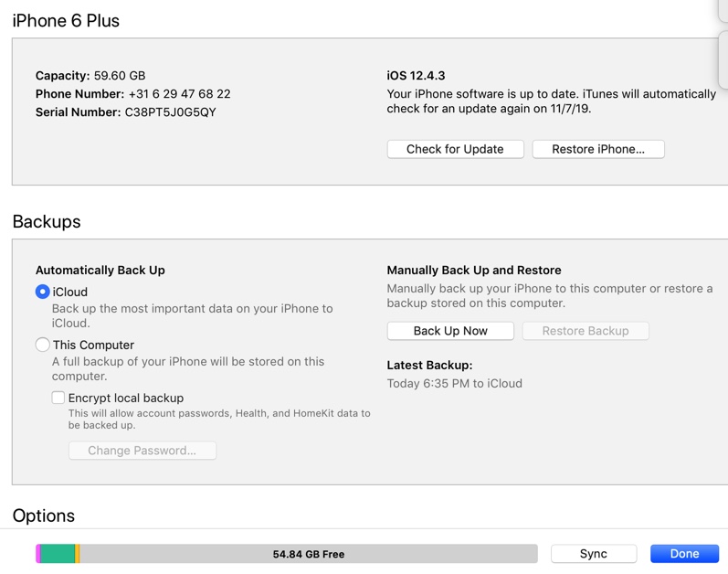Start a manual backup with Back Up Now

pos(450,331)
